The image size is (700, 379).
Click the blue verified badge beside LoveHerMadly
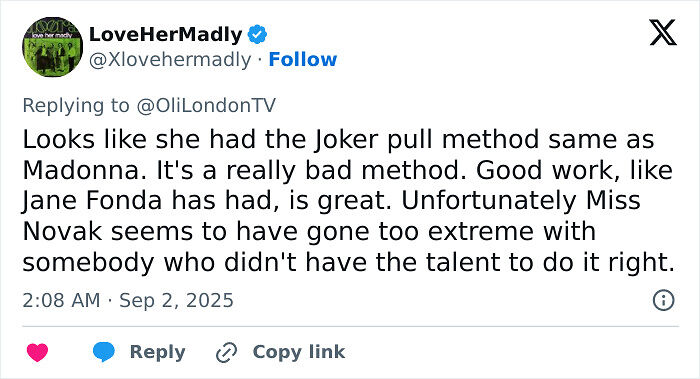point(257,34)
